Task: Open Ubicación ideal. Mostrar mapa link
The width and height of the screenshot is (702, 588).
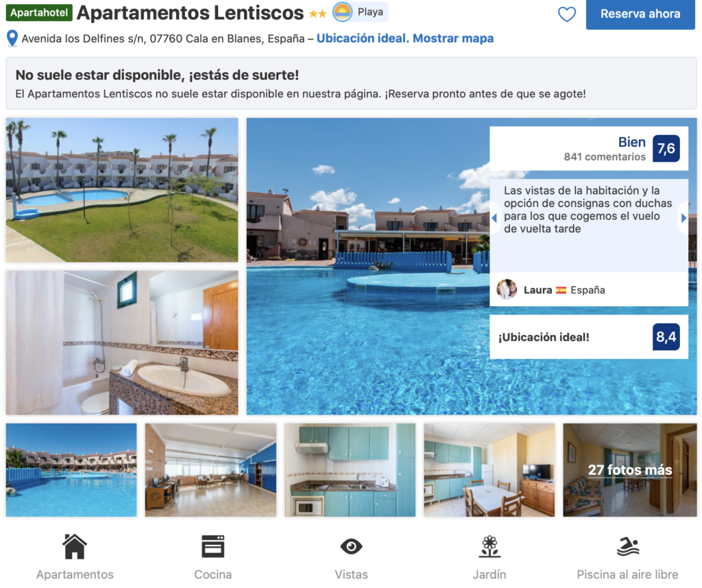Action: [x=404, y=38]
